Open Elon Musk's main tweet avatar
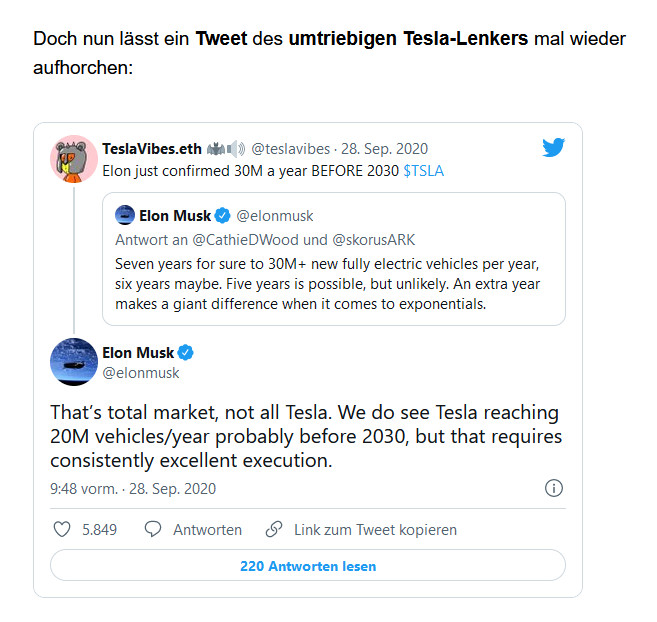657x622 pixels. pos(74,362)
